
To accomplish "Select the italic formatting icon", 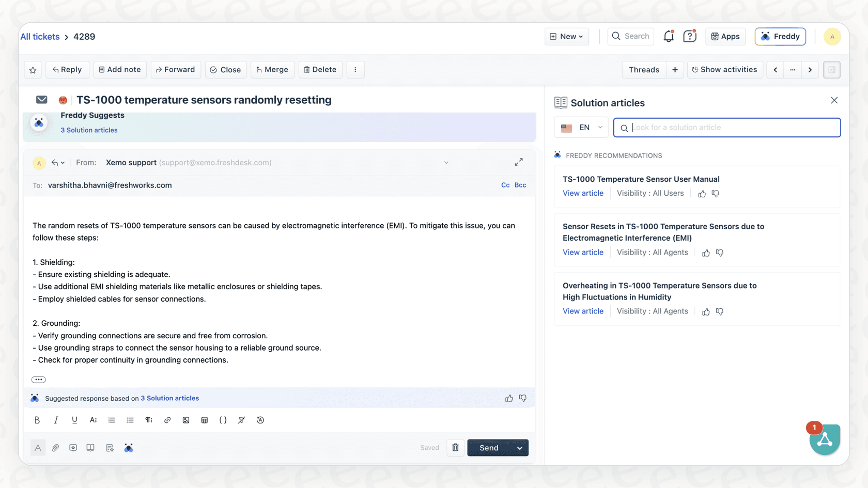I will pos(56,420).
